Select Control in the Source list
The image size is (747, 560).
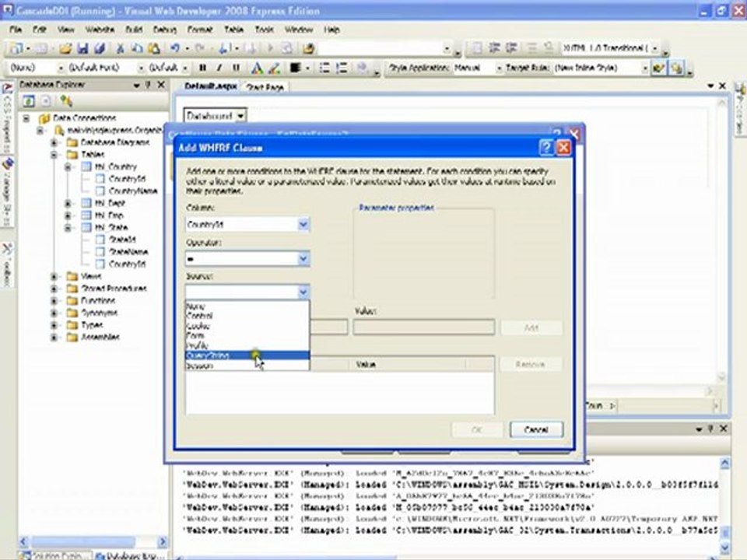247,316
